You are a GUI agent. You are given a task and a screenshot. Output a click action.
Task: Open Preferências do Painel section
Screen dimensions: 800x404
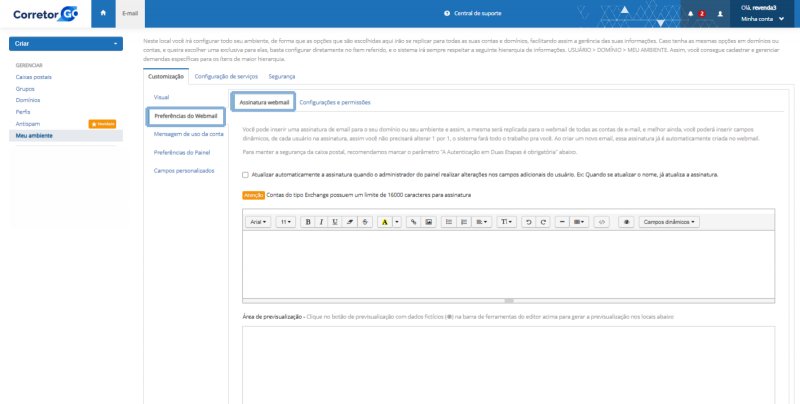(182, 153)
